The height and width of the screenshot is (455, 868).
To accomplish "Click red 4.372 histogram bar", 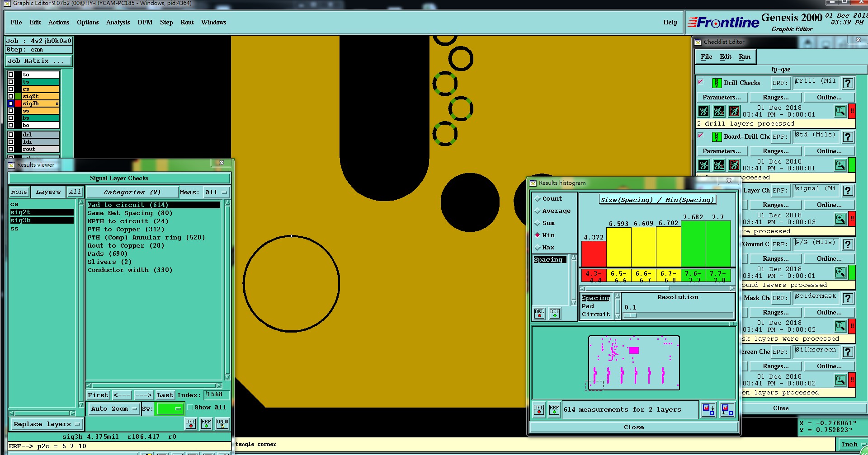I will point(594,254).
